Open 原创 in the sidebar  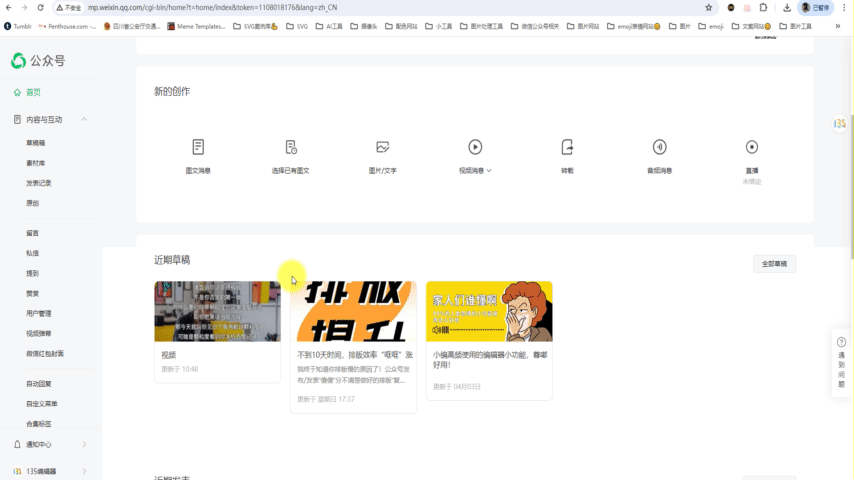33,203
